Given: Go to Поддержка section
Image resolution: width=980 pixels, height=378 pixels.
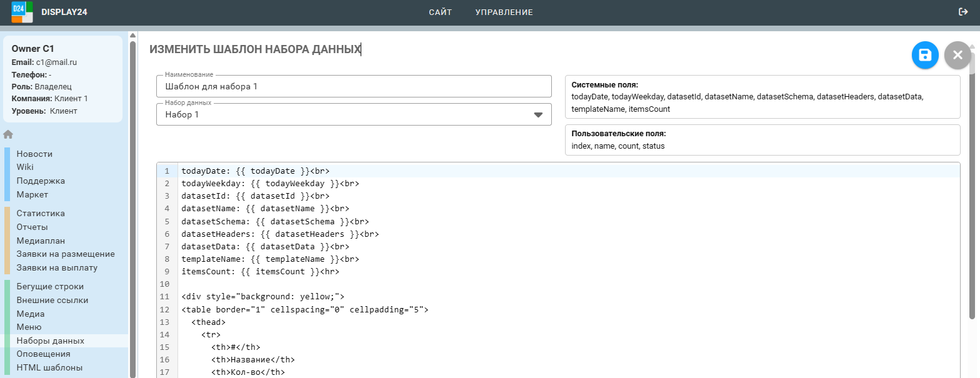Looking at the screenshot, I should (x=41, y=181).
